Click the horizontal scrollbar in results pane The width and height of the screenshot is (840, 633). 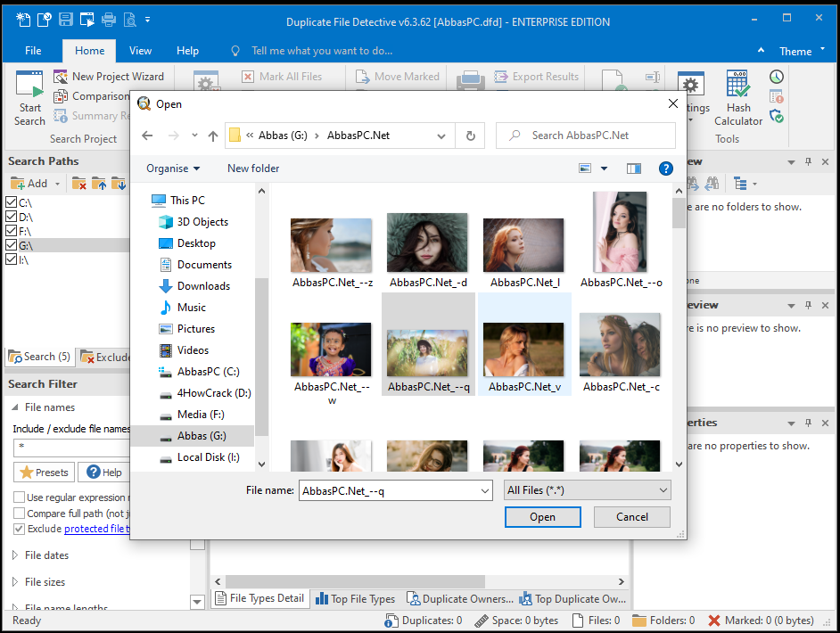(355, 581)
